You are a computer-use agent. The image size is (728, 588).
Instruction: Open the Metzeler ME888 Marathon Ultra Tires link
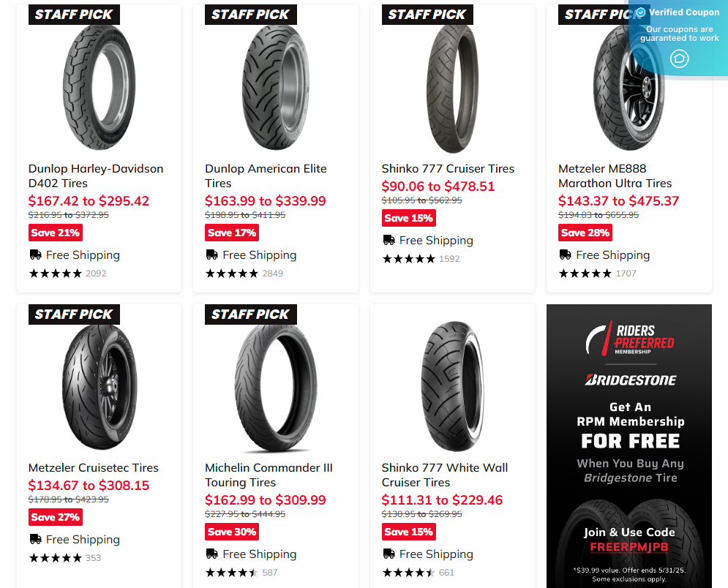615,176
